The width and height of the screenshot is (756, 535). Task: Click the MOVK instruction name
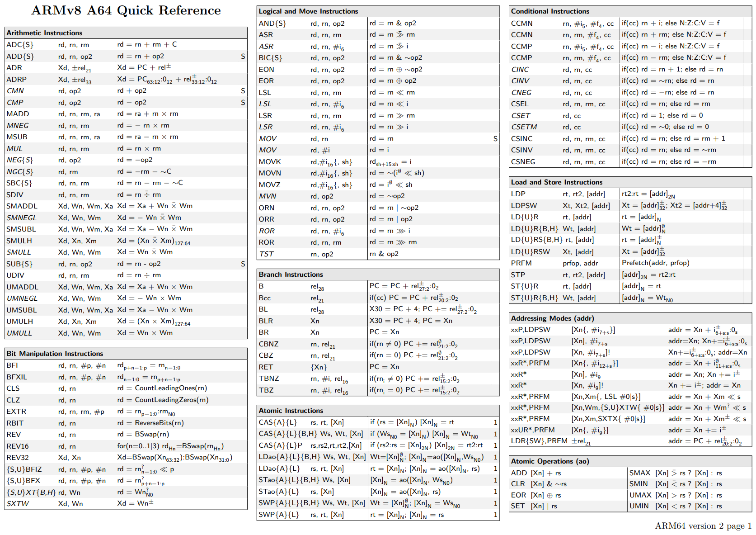click(270, 162)
